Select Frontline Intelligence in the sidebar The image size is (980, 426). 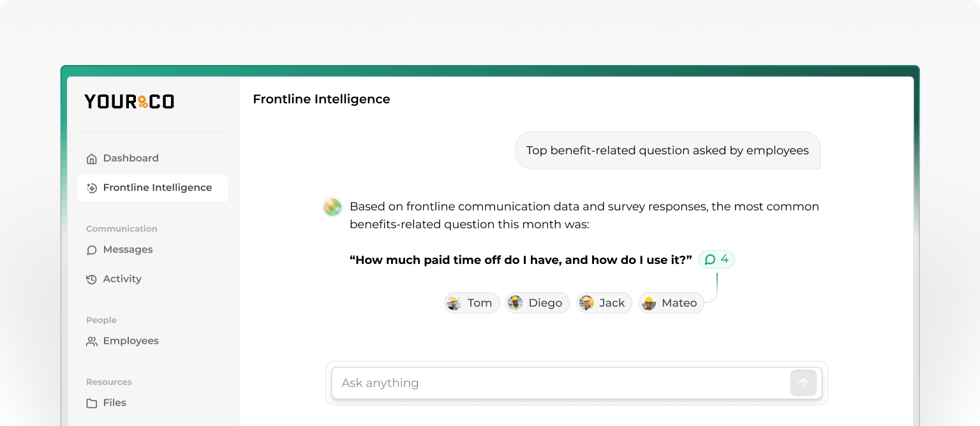[x=152, y=187]
